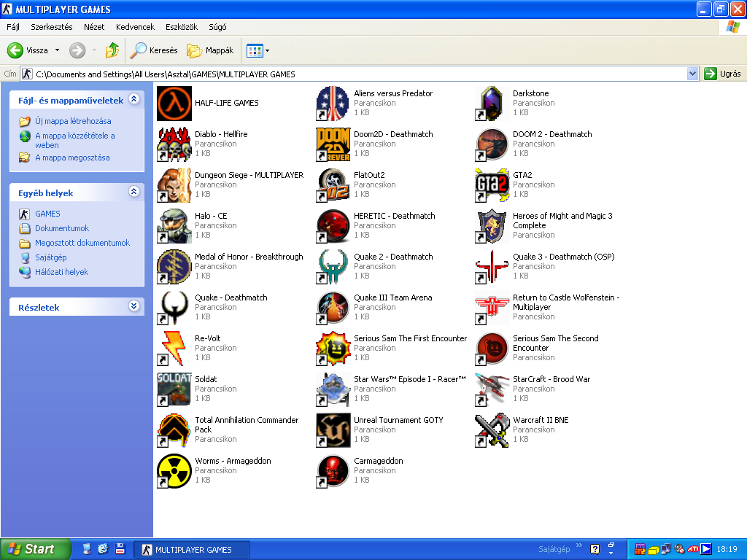Open GAMES in Egyéb helyek
The height and width of the screenshot is (560, 747).
click(x=47, y=214)
